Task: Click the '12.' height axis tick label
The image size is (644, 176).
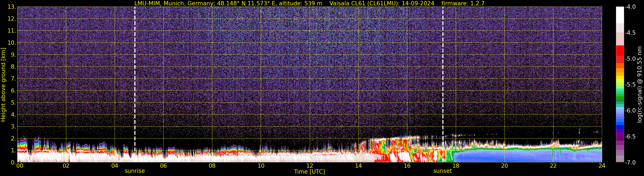Action: point(12,19)
